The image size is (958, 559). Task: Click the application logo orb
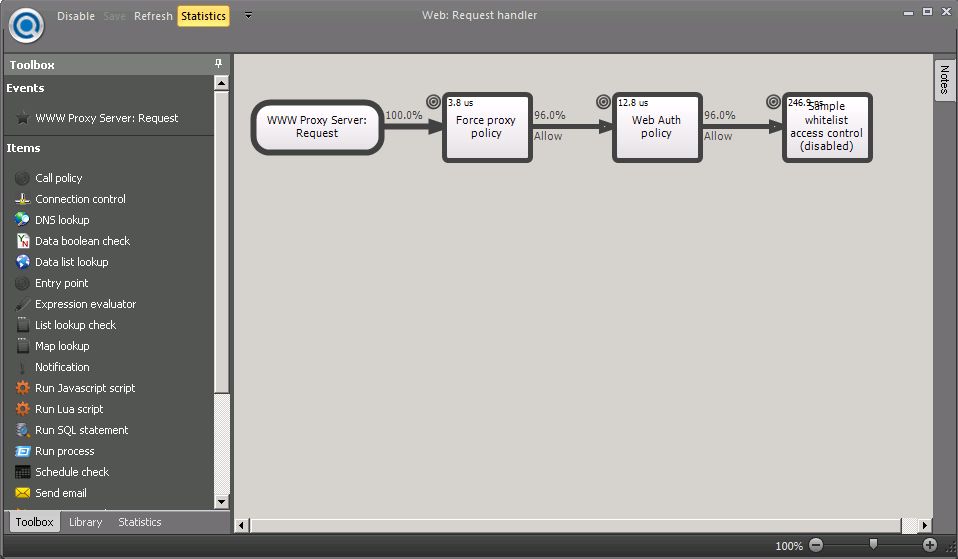pos(26,25)
